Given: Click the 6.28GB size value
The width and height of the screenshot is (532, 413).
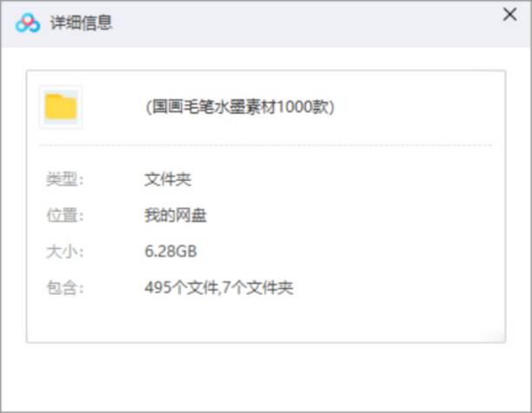Looking at the screenshot, I should tap(170, 252).
